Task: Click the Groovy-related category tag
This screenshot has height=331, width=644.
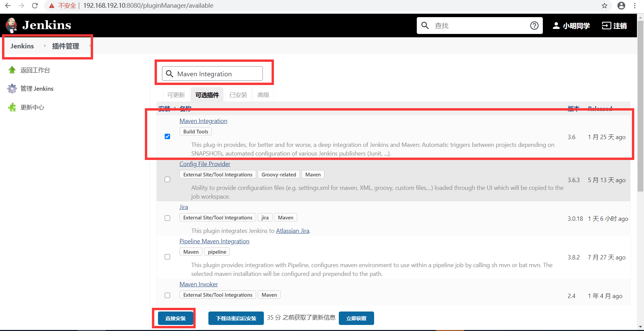Action: (279, 174)
